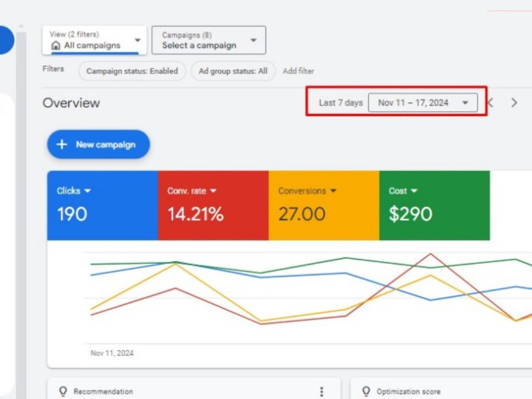Expand the Conv. rate metric dropdown arrow

click(213, 190)
